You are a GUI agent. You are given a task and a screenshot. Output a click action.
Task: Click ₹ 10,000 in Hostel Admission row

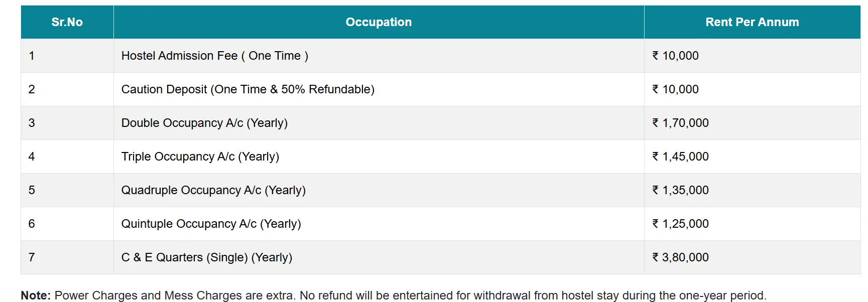675,56
